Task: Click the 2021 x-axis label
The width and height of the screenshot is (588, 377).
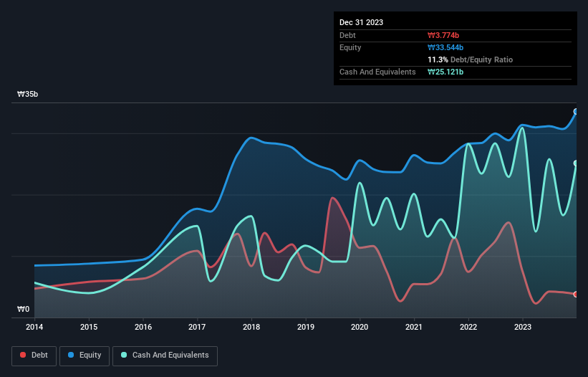Action: click(x=414, y=327)
